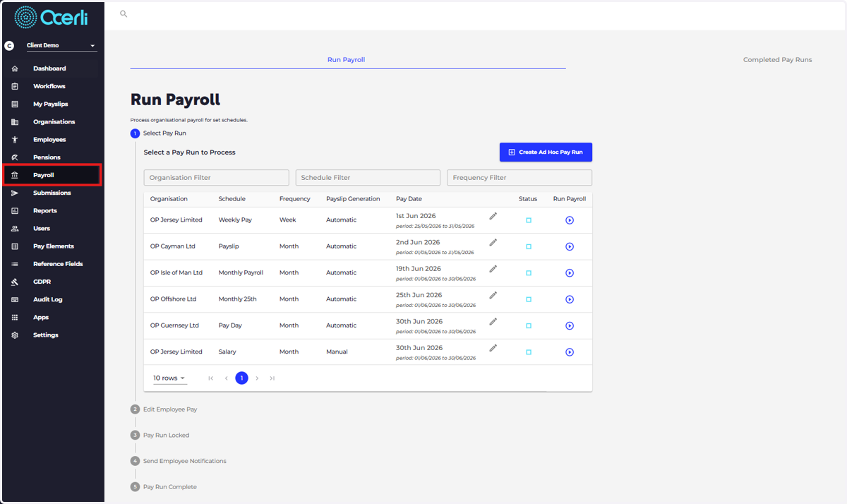The image size is (847, 504).
Task: Click the Organisations building icon
Action: (x=15, y=121)
